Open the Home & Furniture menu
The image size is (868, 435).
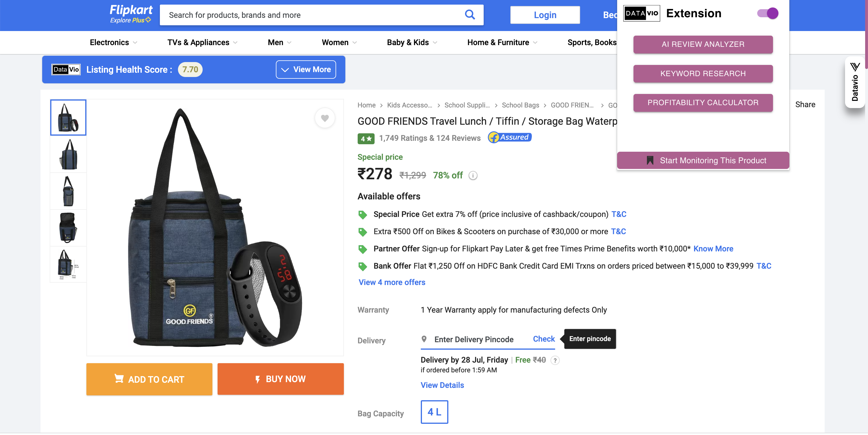(x=502, y=43)
